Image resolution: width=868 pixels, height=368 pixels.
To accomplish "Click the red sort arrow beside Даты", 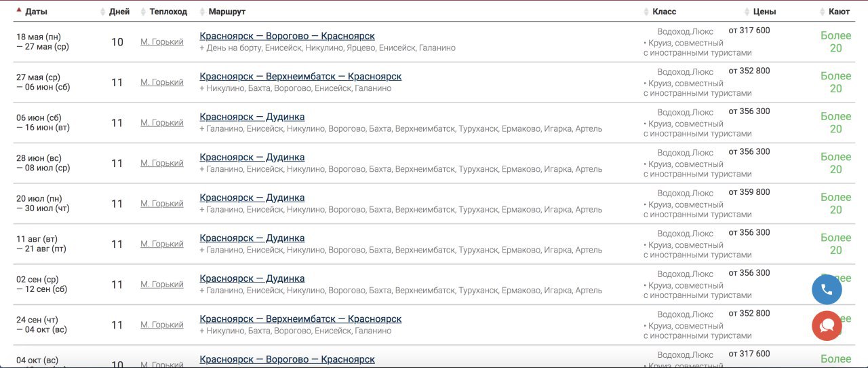I will (19, 10).
